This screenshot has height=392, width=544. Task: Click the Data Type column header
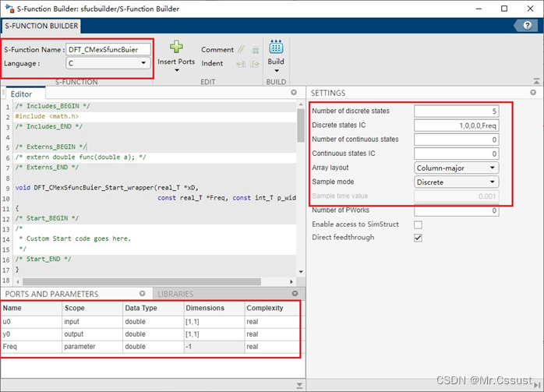pos(153,308)
